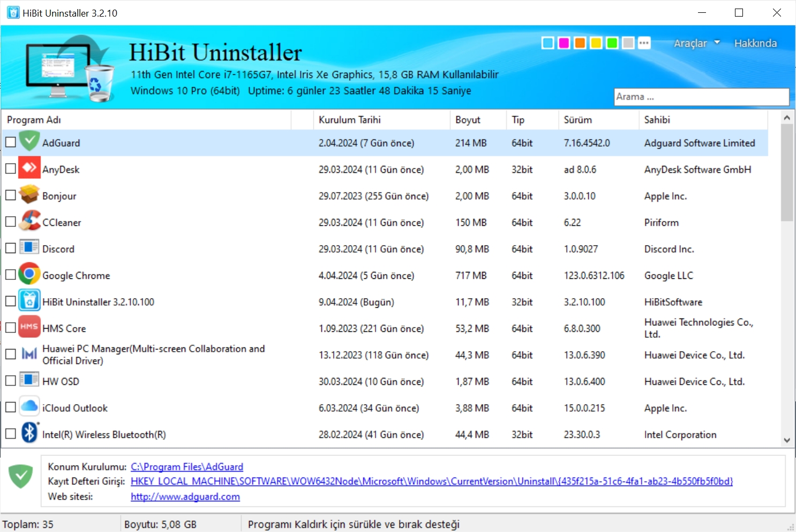Click the AnyDesk Software GmbH owner cell
This screenshot has height=532, width=796.
pyautogui.click(x=697, y=170)
